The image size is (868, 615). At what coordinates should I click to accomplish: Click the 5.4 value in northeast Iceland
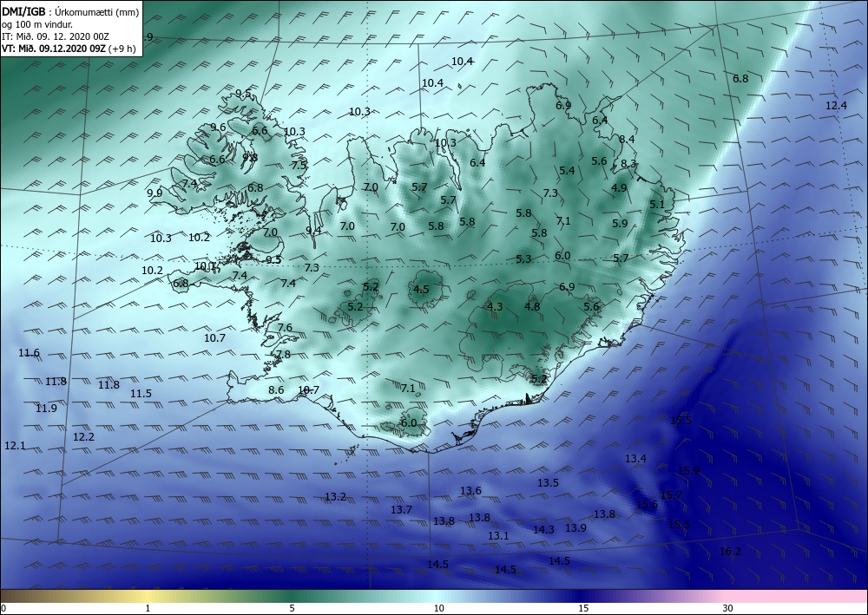pyautogui.click(x=566, y=170)
